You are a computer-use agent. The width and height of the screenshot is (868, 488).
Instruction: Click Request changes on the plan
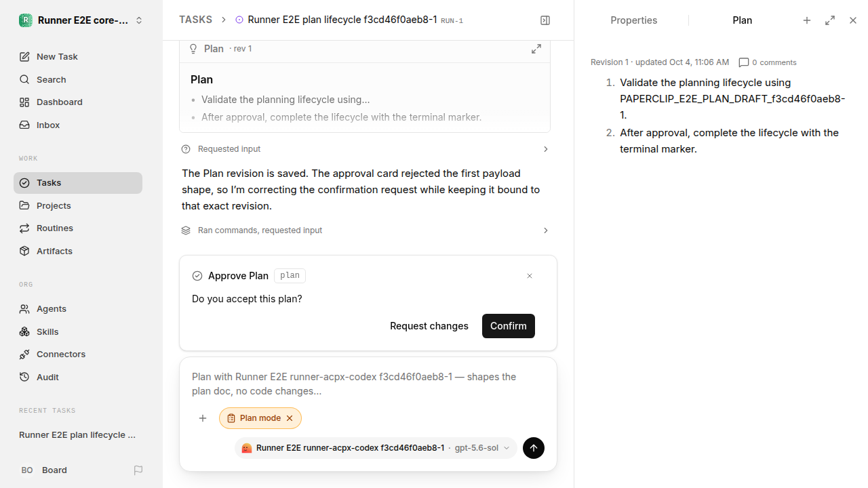tap(429, 326)
